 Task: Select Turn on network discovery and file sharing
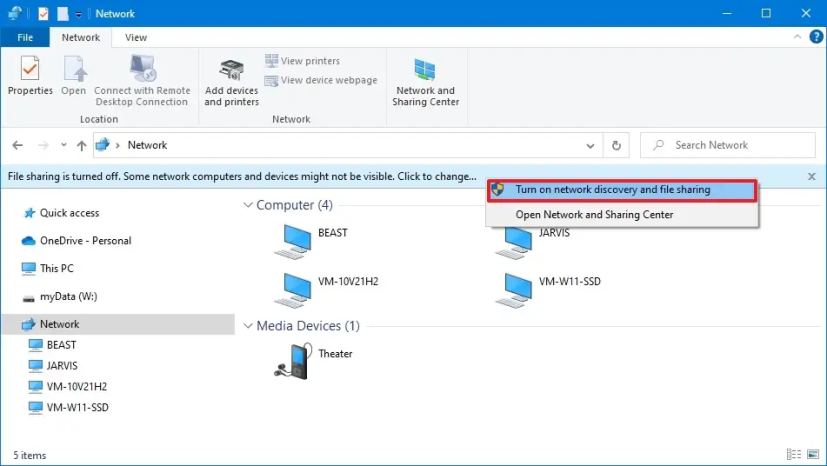(x=622, y=190)
